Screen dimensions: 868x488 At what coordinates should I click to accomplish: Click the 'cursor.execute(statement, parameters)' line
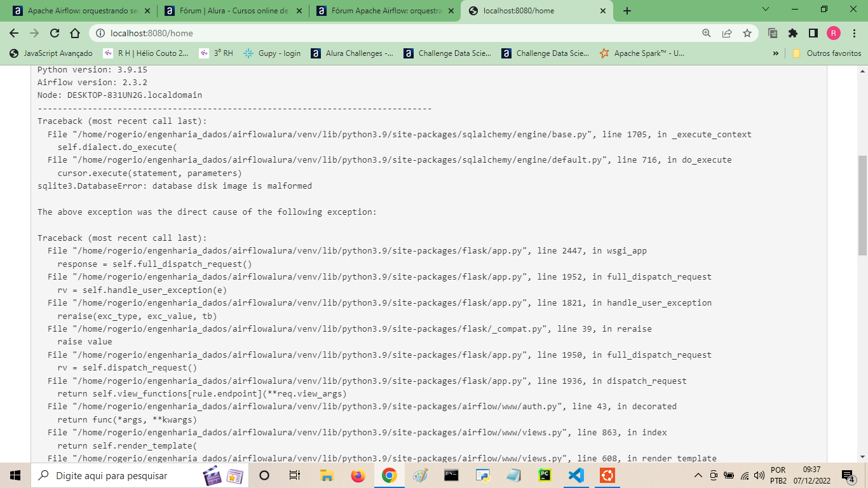pos(149,173)
